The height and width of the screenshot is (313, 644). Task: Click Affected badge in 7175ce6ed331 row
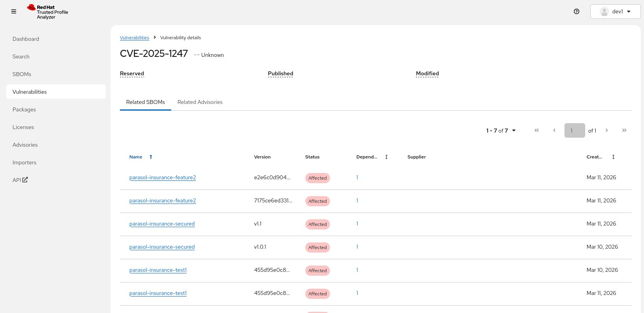[x=317, y=201]
